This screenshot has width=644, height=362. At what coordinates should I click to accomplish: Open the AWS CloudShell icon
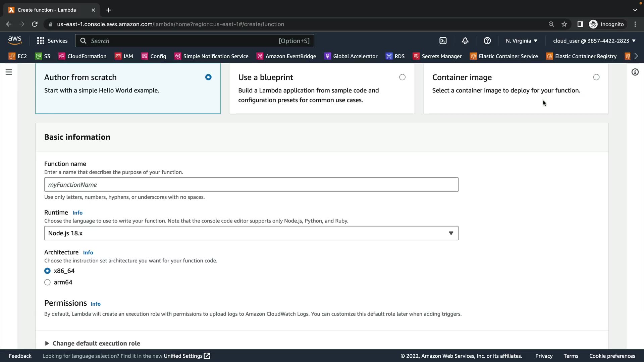(x=443, y=41)
